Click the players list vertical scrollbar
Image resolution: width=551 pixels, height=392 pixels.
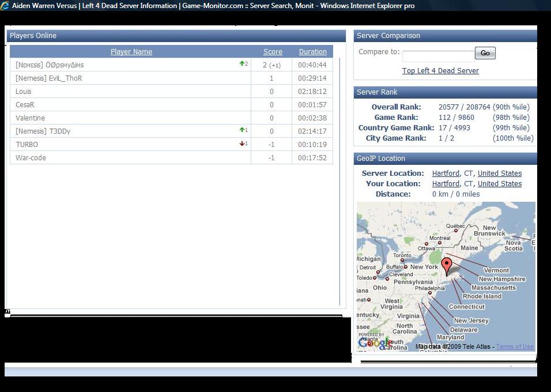(340, 182)
